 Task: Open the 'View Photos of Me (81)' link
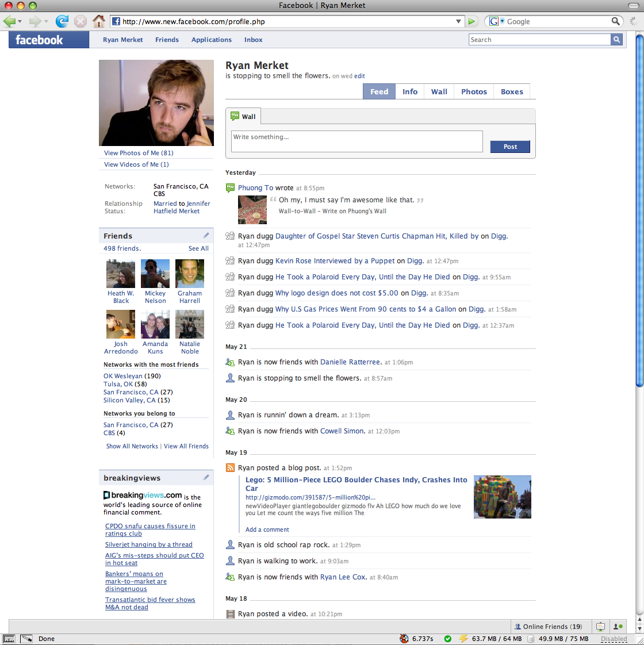[139, 153]
